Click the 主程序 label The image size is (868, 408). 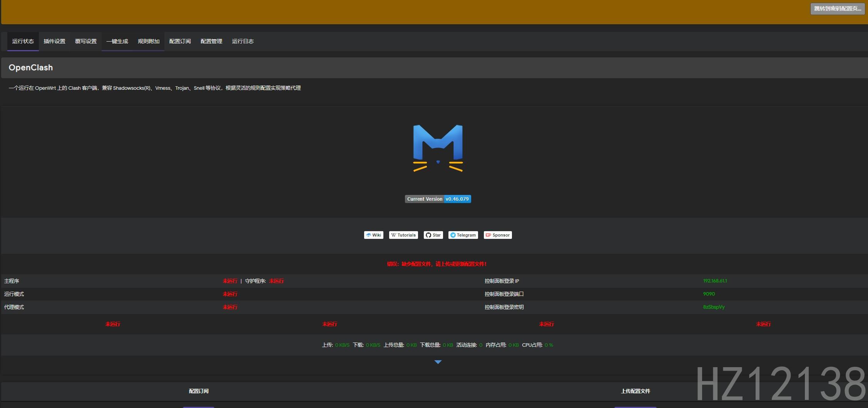[x=12, y=281]
